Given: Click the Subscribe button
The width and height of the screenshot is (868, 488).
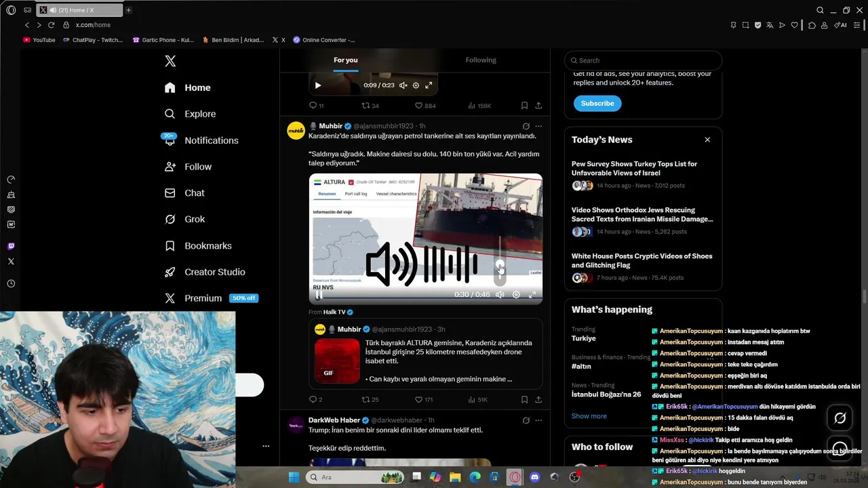Looking at the screenshot, I should [597, 103].
